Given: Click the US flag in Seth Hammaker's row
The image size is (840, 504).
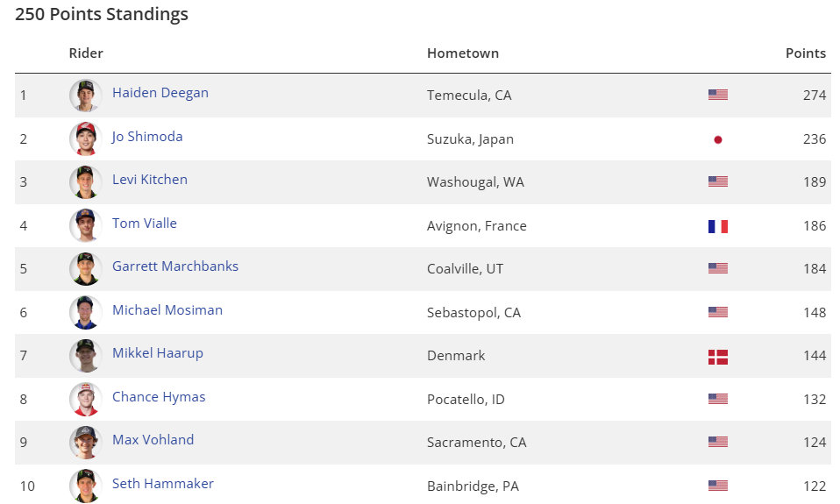Looking at the screenshot, I should click(718, 486).
